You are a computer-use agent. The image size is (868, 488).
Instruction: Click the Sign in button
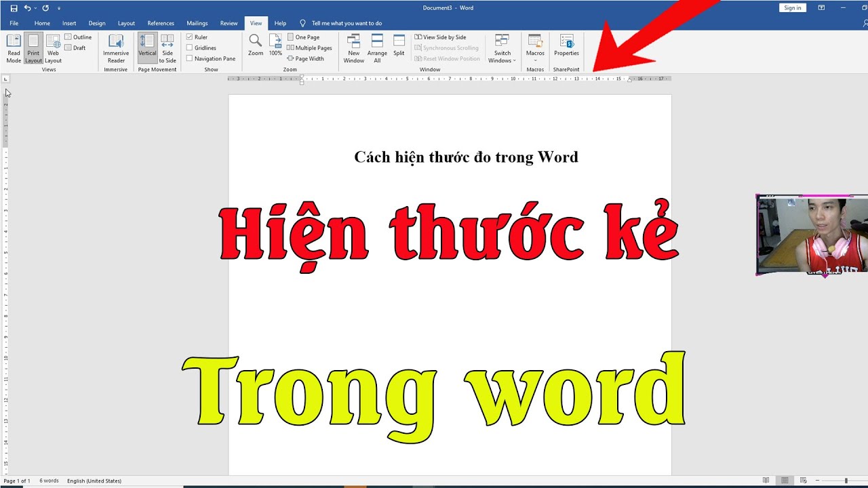tap(792, 8)
